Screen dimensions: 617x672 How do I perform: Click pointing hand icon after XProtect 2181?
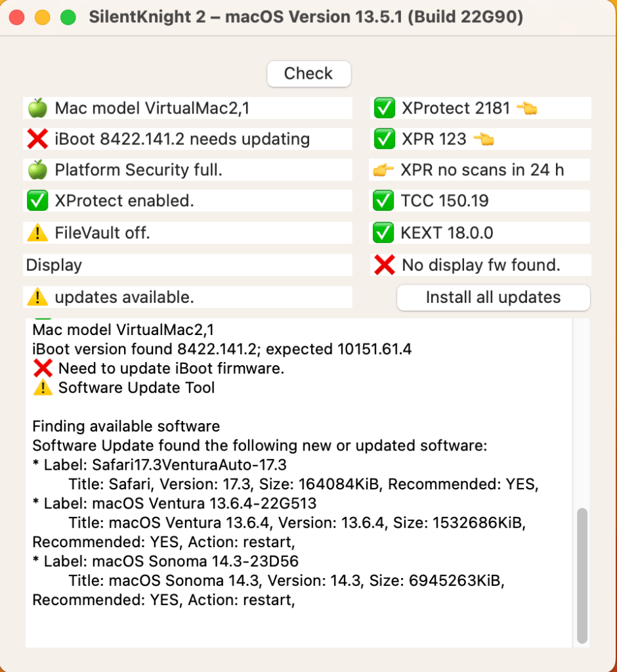coord(526,108)
